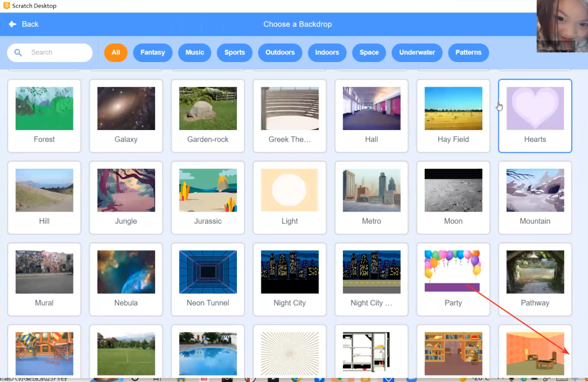The height and width of the screenshot is (382, 588).
Task: Choose the Neon Tunnel backdrop
Action: pyautogui.click(x=208, y=279)
